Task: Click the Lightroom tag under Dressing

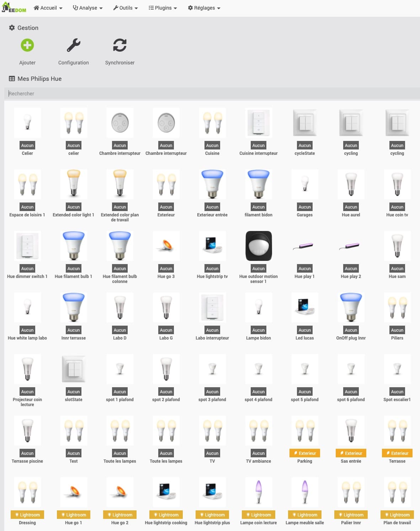Action: click(x=27, y=515)
